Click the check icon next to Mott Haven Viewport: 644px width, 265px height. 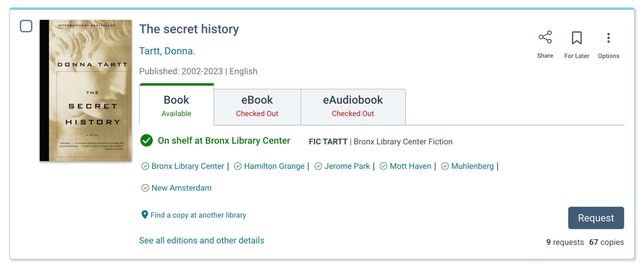click(383, 166)
